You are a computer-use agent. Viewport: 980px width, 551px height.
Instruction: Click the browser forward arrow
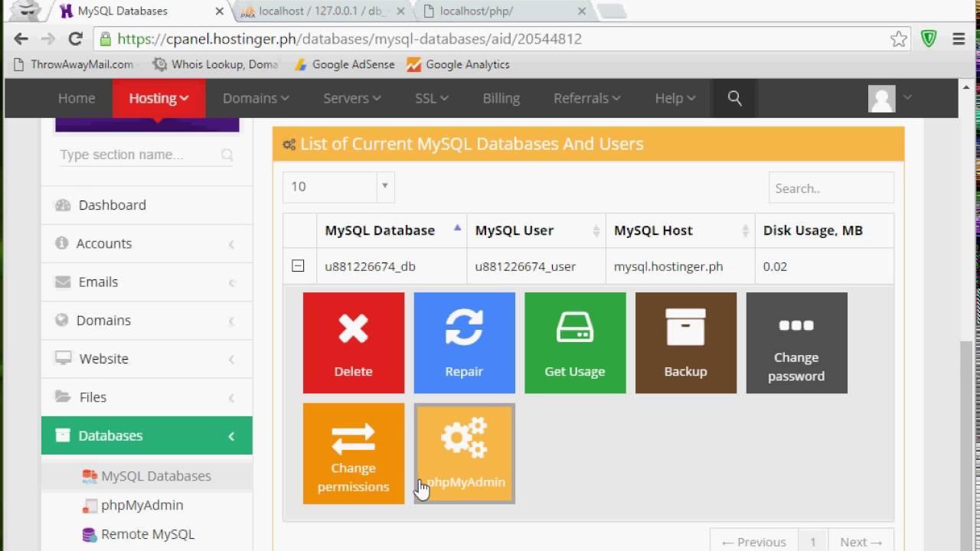48,39
